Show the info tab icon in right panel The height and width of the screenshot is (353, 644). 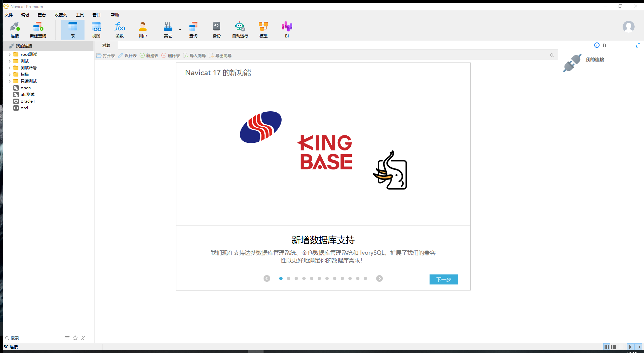597,45
